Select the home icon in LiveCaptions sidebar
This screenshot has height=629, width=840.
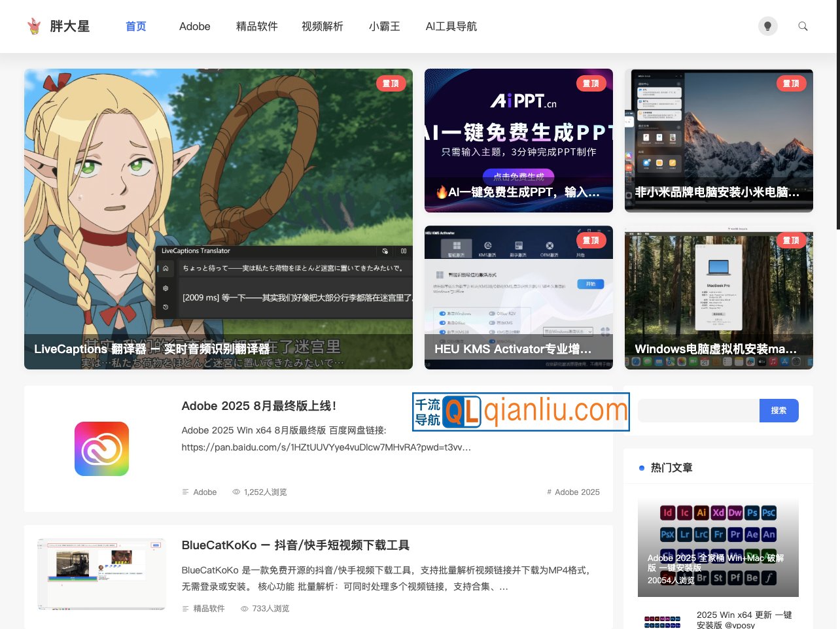165,268
